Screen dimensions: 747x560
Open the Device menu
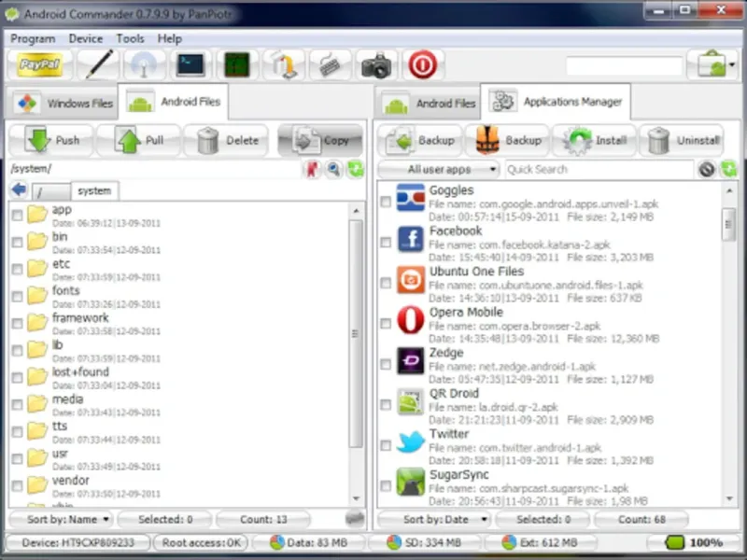[86, 38]
